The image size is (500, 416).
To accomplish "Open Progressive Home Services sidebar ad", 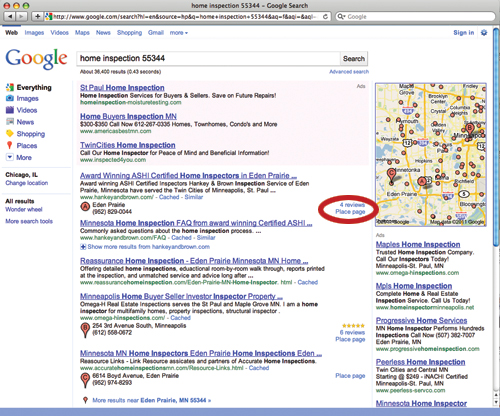I will [x=421, y=320].
